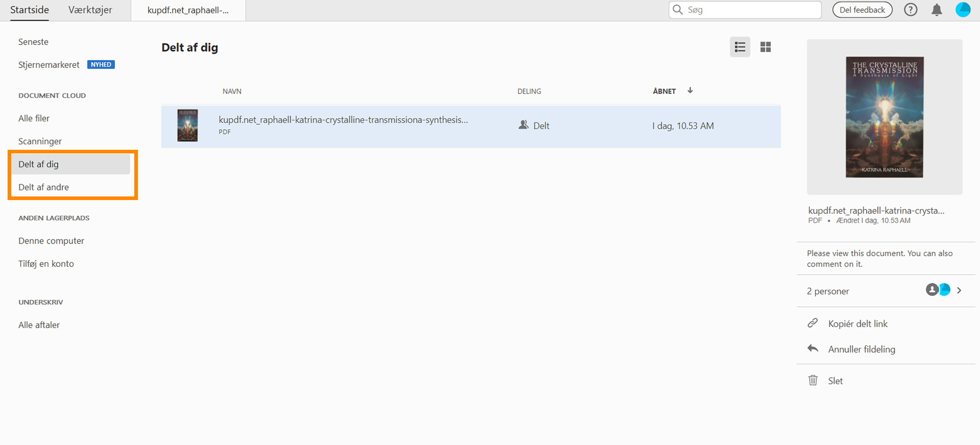The image size is (980, 445).
Task: Click the sort arrow next to ÅBNET
Action: point(690,90)
